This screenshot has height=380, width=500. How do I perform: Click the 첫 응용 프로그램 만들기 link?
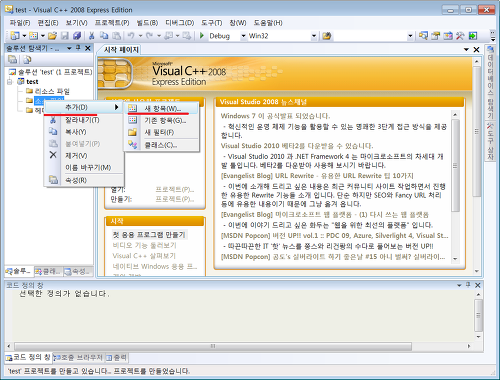[149, 235]
